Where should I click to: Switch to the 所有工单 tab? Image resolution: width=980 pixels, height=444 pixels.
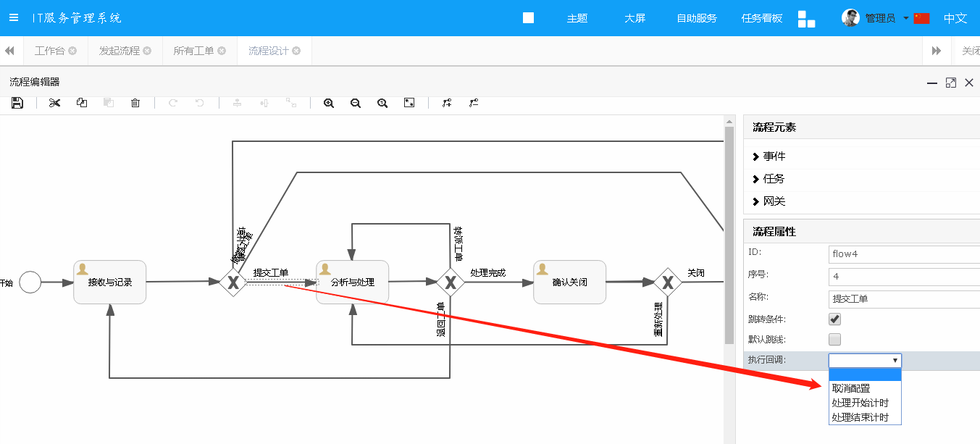[x=193, y=51]
